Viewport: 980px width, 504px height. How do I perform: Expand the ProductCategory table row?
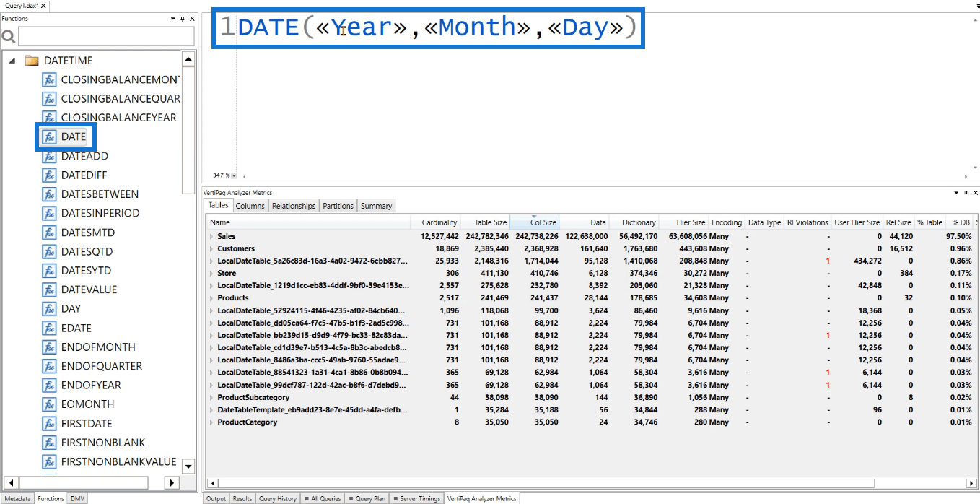pyautogui.click(x=211, y=422)
